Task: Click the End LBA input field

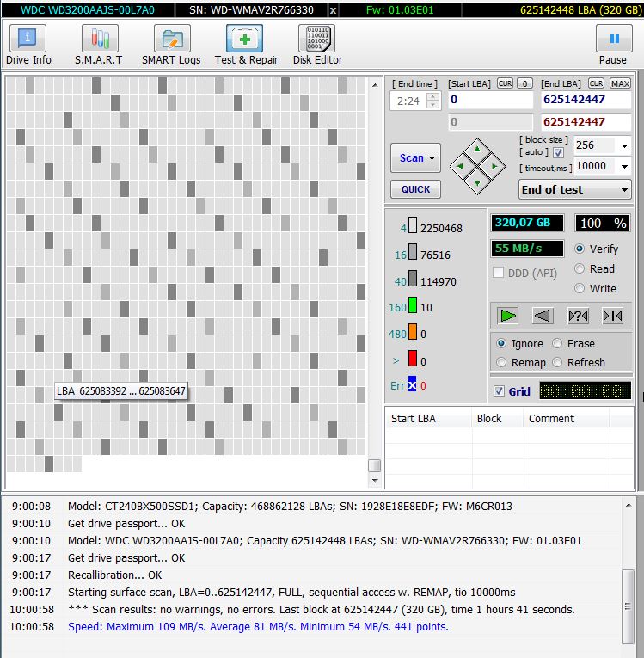Action: coord(586,100)
